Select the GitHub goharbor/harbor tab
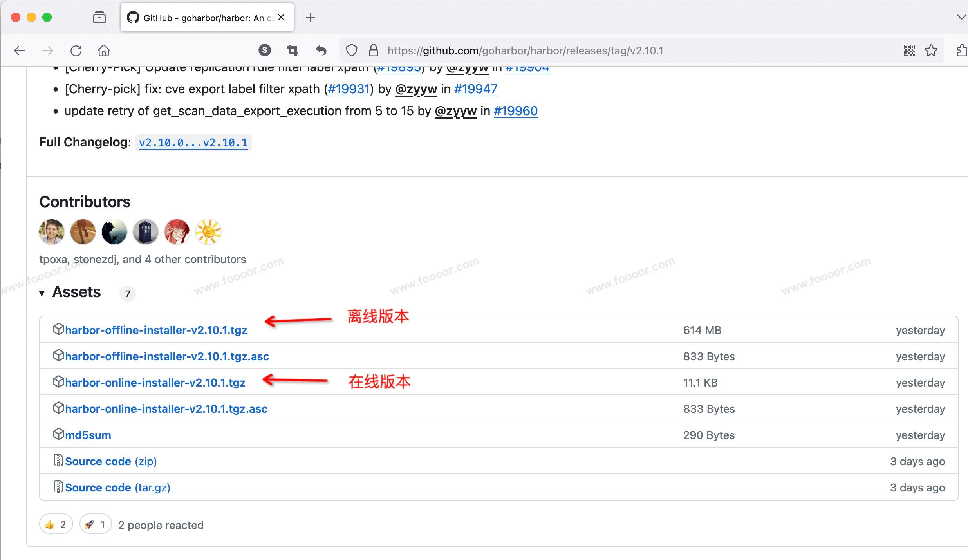The width and height of the screenshot is (968, 560). click(x=204, y=18)
